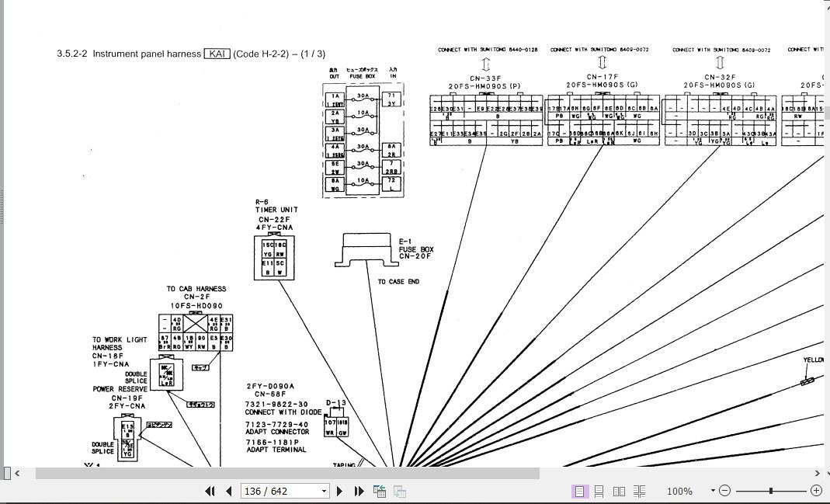Click connector label CN-17F

tap(603, 78)
